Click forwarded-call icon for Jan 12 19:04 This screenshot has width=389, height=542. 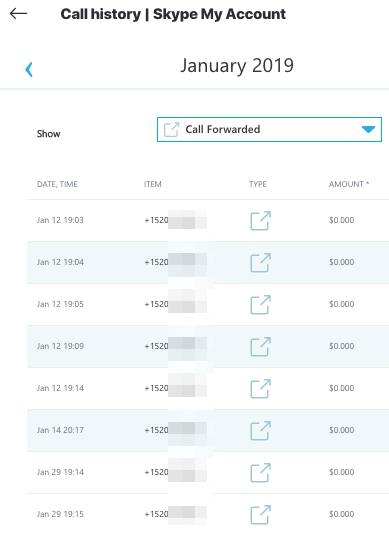260,262
